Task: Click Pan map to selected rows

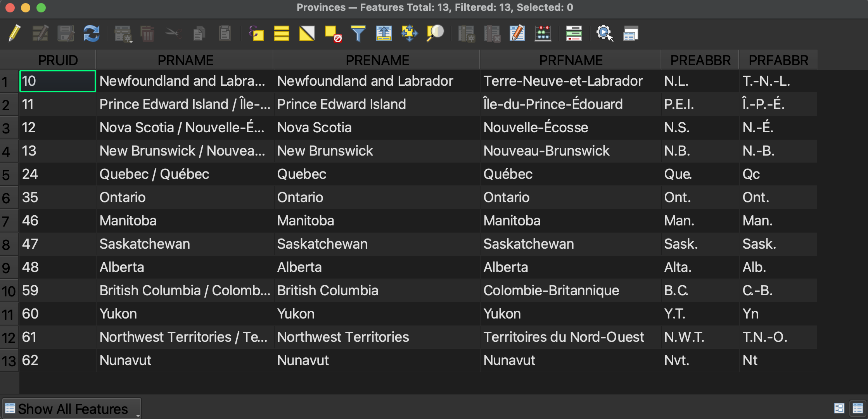Action: pos(410,33)
